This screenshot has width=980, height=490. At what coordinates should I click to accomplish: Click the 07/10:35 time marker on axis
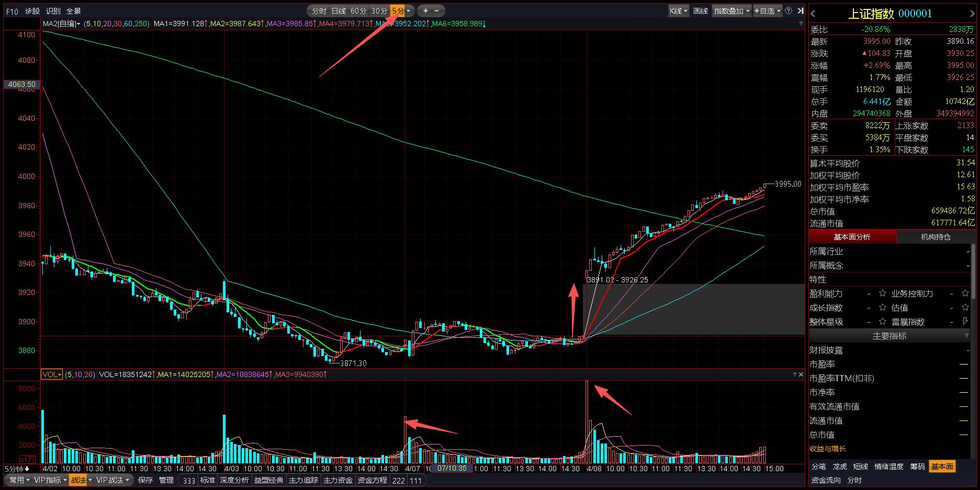point(452,469)
